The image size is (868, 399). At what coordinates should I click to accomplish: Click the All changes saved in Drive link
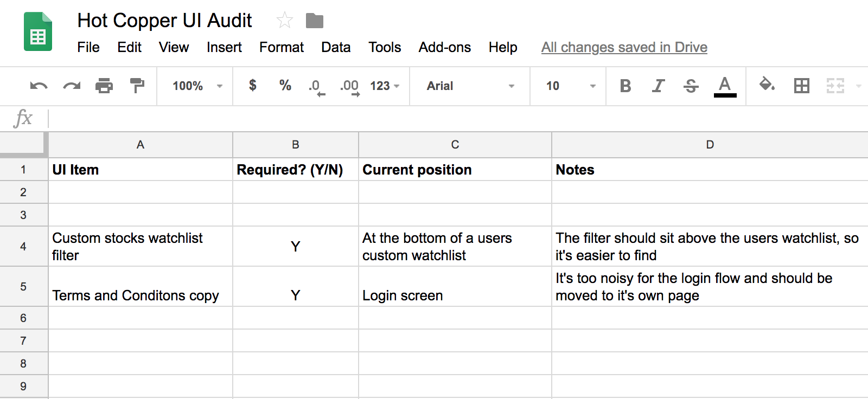click(624, 47)
